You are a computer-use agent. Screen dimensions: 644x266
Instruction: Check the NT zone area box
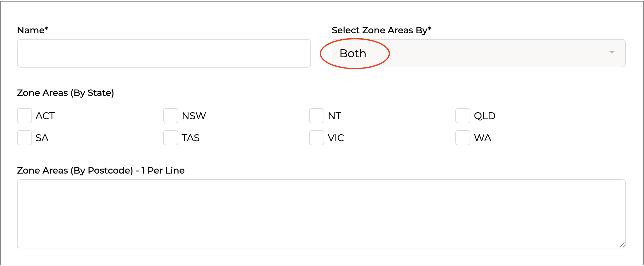(x=317, y=116)
